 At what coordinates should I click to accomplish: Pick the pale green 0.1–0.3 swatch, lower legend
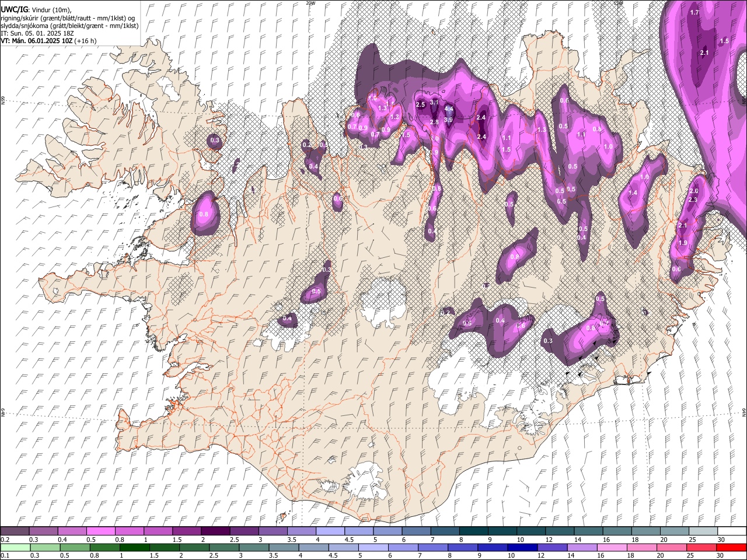(15, 547)
